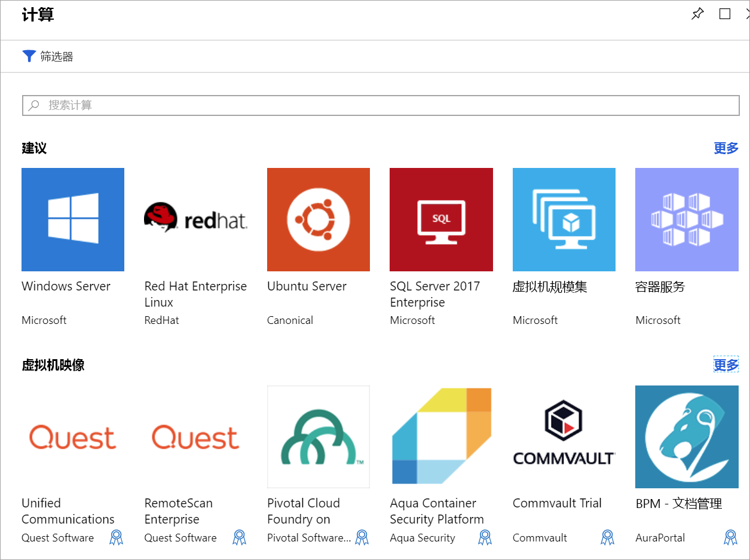750x560 pixels.
Task: Click the Canonical publisher text
Action: pos(290,320)
